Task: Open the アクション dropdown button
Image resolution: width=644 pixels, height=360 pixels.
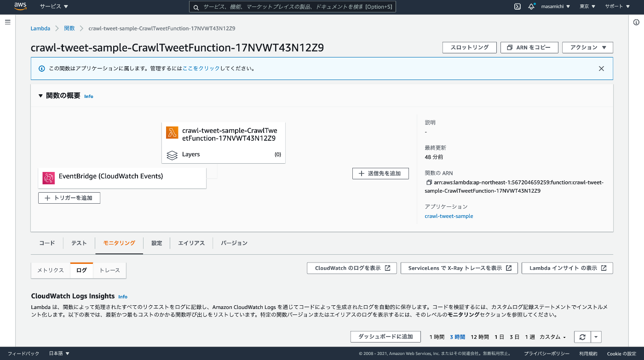Action: click(587, 47)
